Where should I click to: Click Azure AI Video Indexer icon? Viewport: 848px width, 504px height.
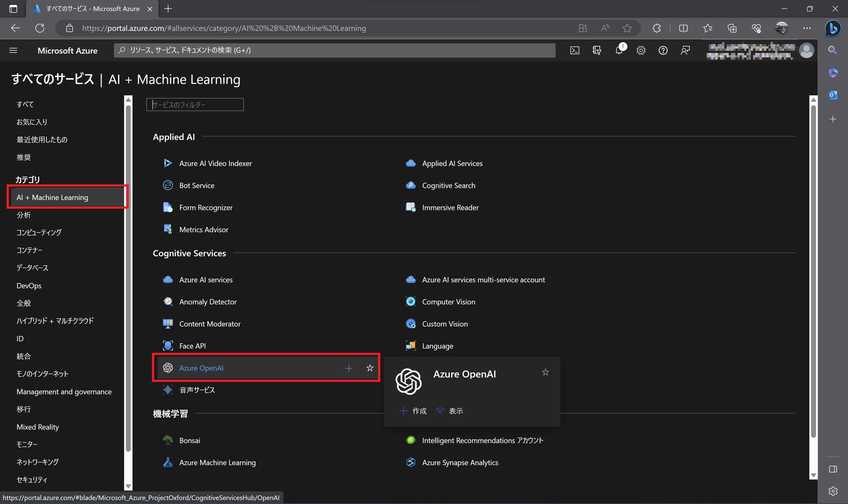coord(168,163)
